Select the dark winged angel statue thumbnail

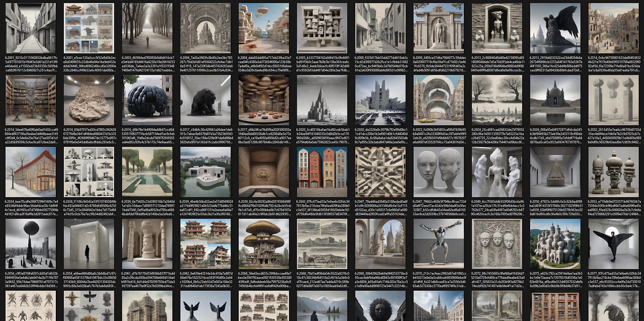pyautogui.click(x=555, y=28)
